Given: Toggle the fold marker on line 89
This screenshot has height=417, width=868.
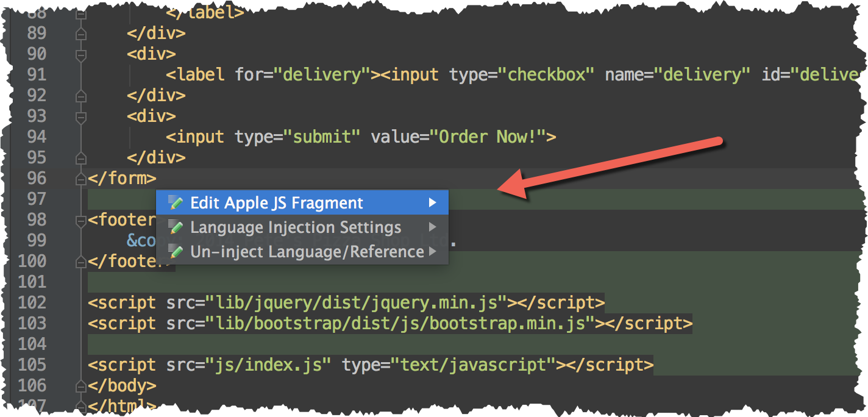Looking at the screenshot, I should tap(80, 34).
